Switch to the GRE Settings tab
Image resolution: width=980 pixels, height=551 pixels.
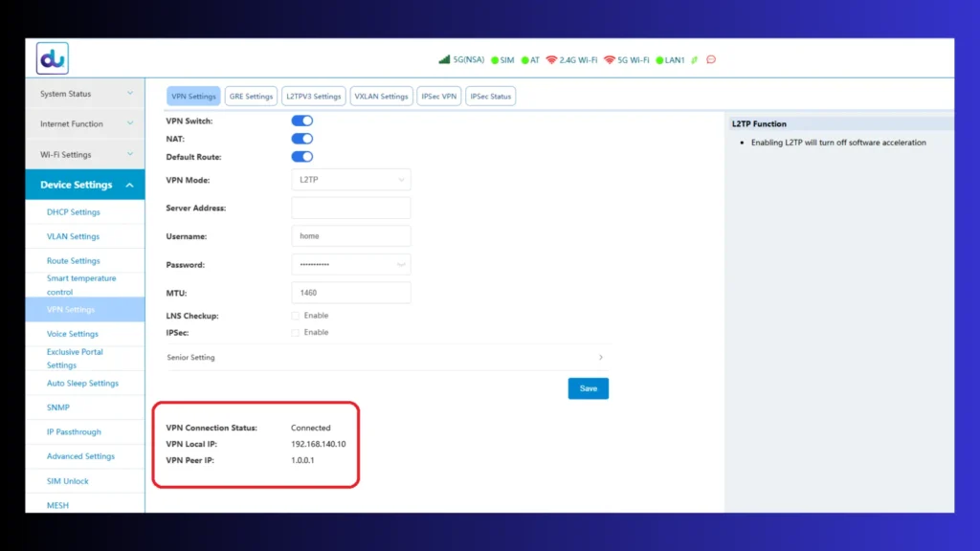pyautogui.click(x=251, y=97)
